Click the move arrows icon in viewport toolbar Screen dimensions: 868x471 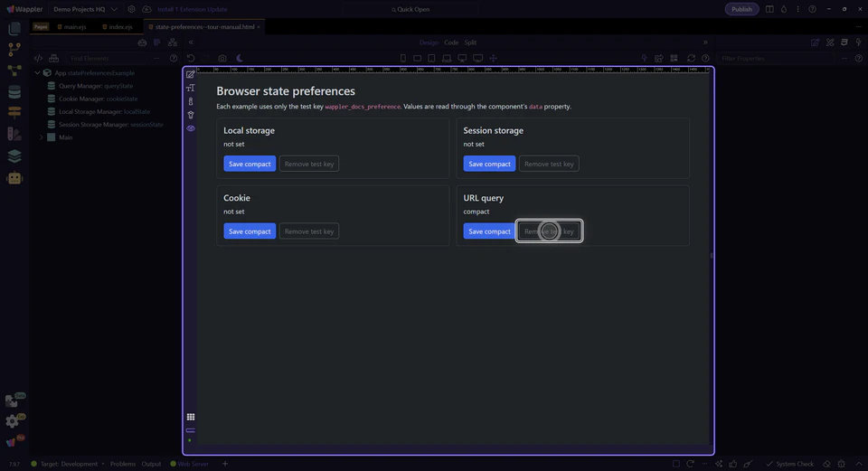[494, 58]
